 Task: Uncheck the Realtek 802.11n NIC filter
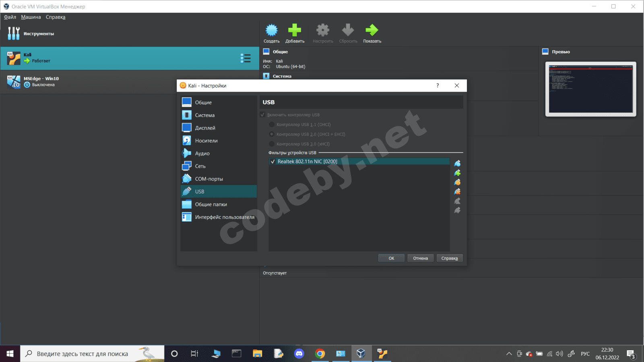[273, 162]
